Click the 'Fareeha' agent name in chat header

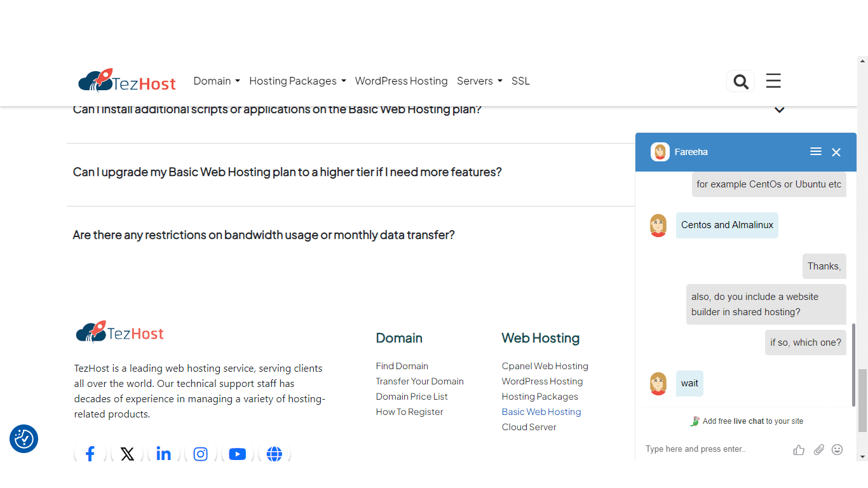pyautogui.click(x=691, y=152)
